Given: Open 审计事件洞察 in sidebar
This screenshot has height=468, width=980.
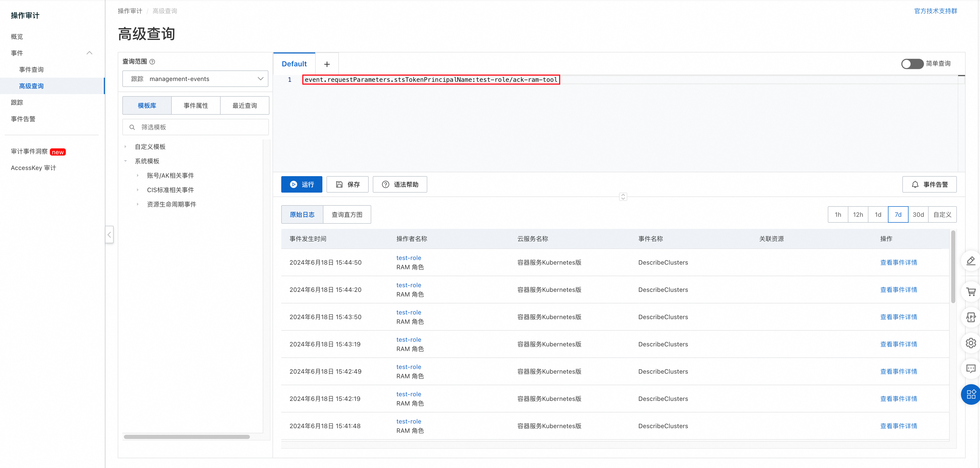Looking at the screenshot, I should point(29,152).
